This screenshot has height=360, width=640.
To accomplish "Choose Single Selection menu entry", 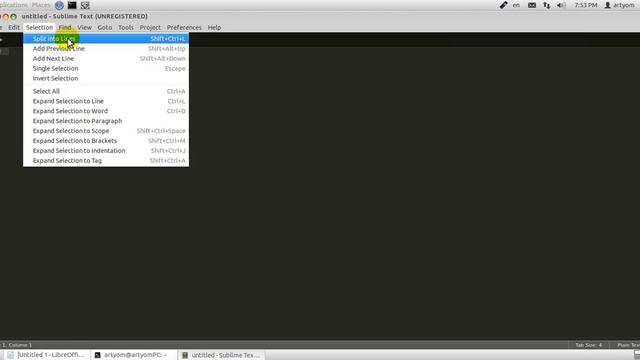I will point(106,69).
